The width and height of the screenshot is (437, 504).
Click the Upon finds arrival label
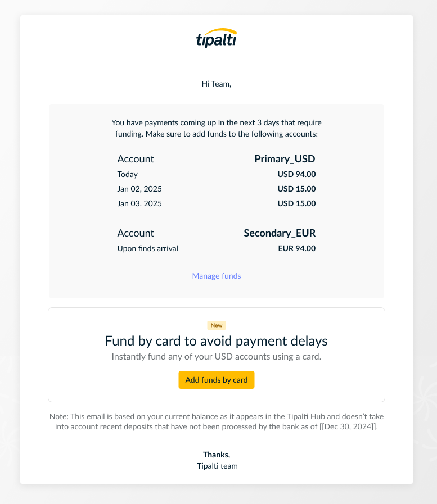[148, 248]
